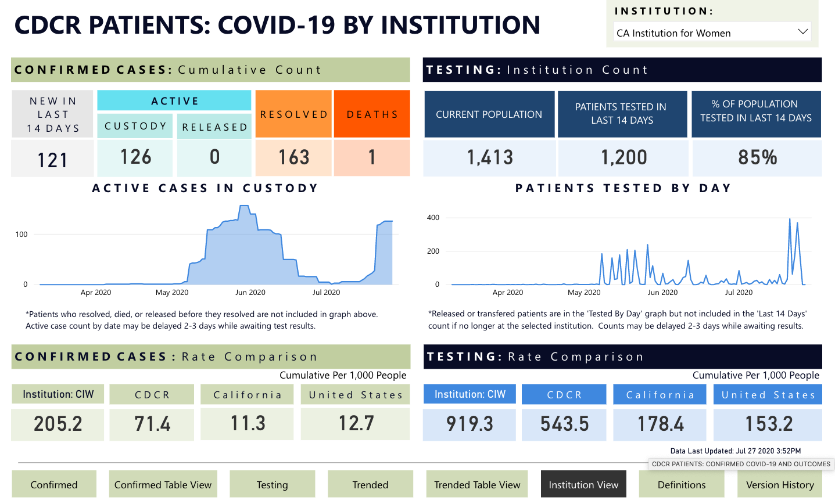Go to the Confirmed page
Image resolution: width=835 pixels, height=504 pixels.
[54, 484]
